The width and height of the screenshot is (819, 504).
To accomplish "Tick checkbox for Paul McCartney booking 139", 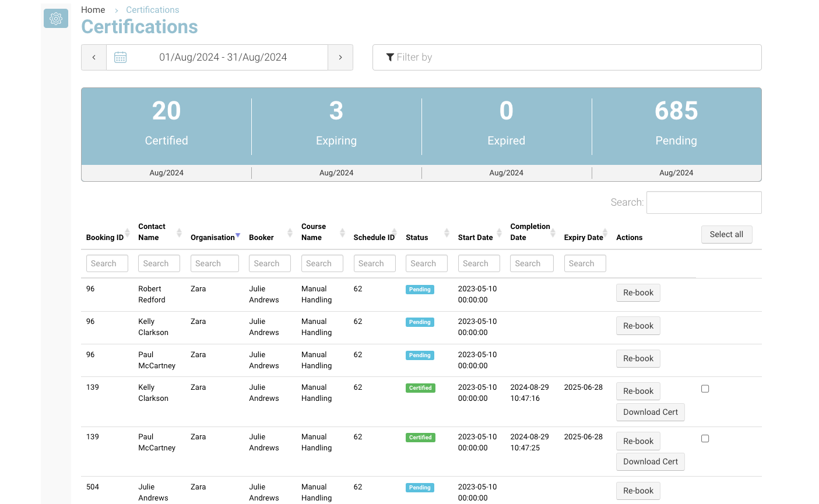I will 705,438.
